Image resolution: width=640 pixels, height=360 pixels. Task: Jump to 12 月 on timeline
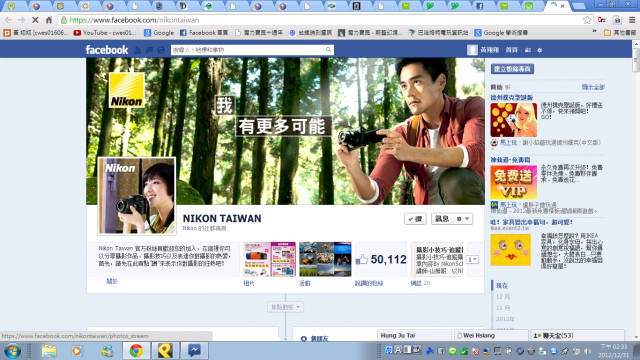[x=502, y=297]
